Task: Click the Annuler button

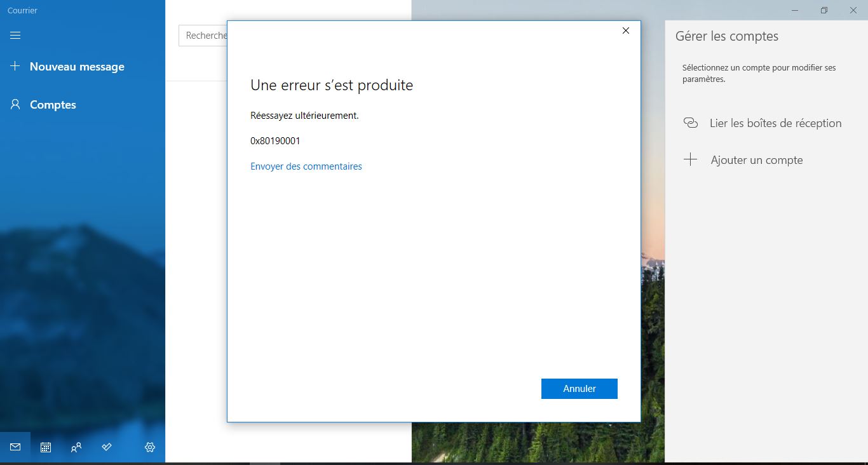Action: [x=580, y=389]
